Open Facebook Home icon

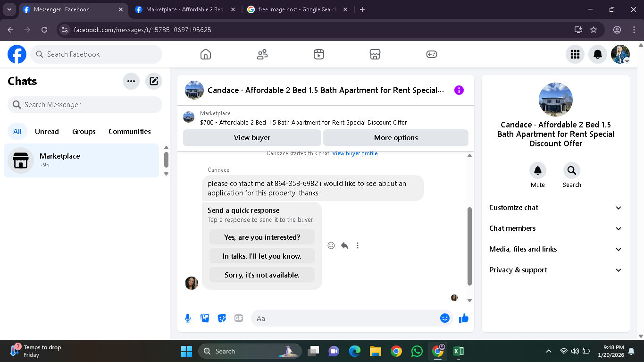click(x=206, y=54)
